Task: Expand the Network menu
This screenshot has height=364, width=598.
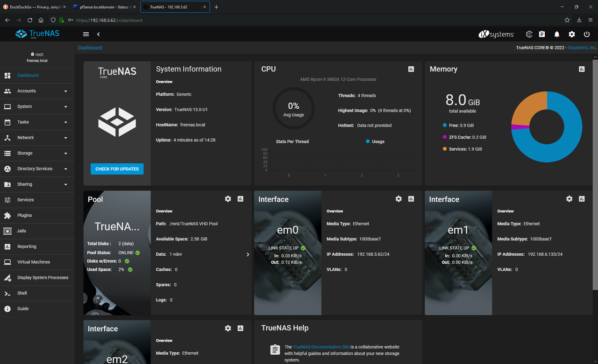Action: (x=37, y=138)
